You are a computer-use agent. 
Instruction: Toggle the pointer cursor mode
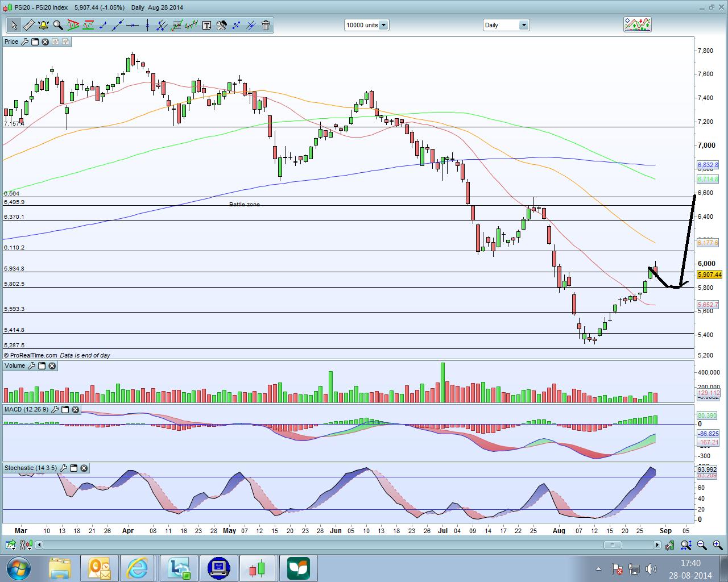coord(14,25)
